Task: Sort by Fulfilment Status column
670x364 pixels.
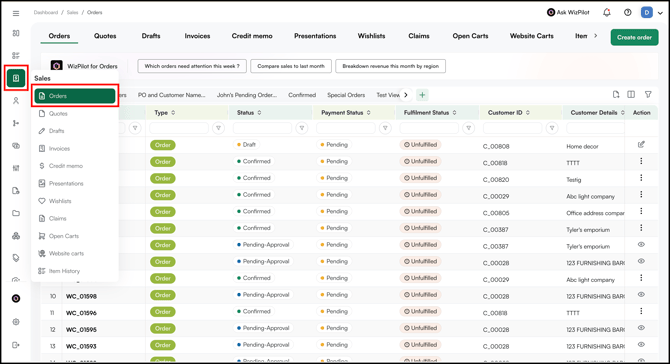Action: click(x=454, y=113)
